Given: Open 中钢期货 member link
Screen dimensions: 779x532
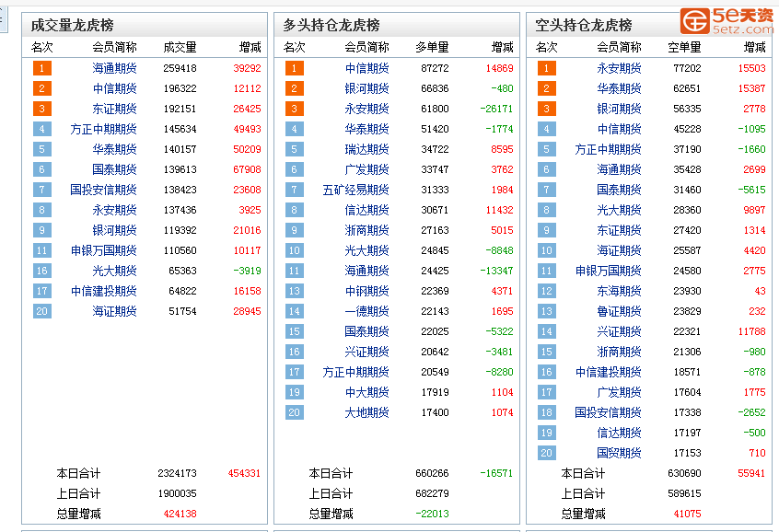Looking at the screenshot, I should click(366, 291).
